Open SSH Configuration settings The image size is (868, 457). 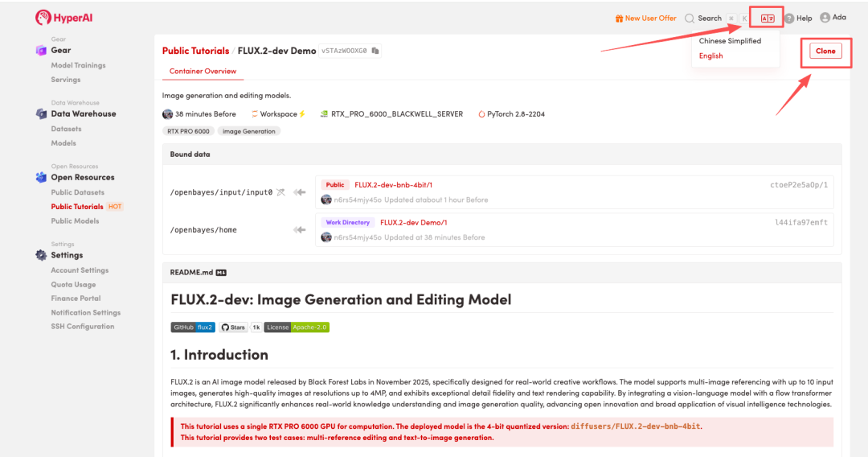pos(82,327)
